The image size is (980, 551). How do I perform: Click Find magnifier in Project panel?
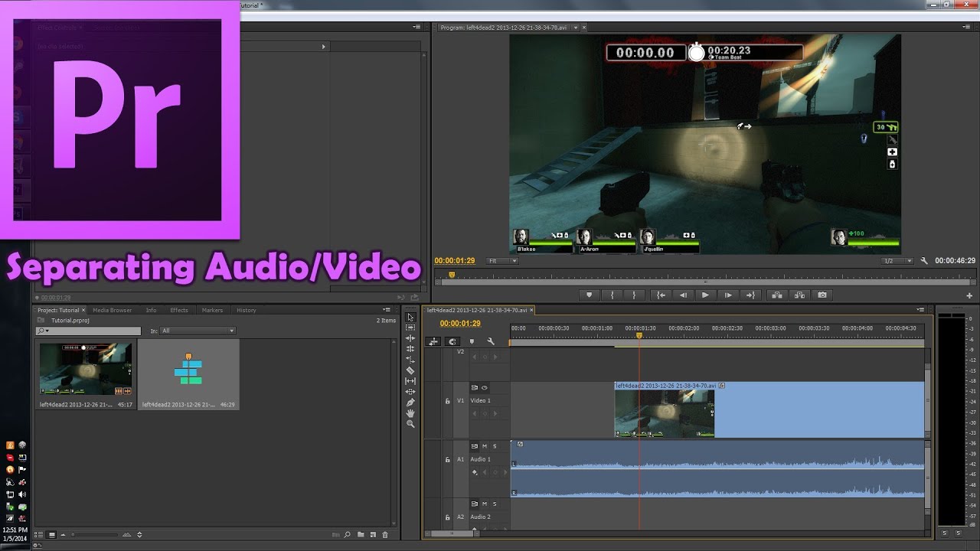click(x=347, y=535)
